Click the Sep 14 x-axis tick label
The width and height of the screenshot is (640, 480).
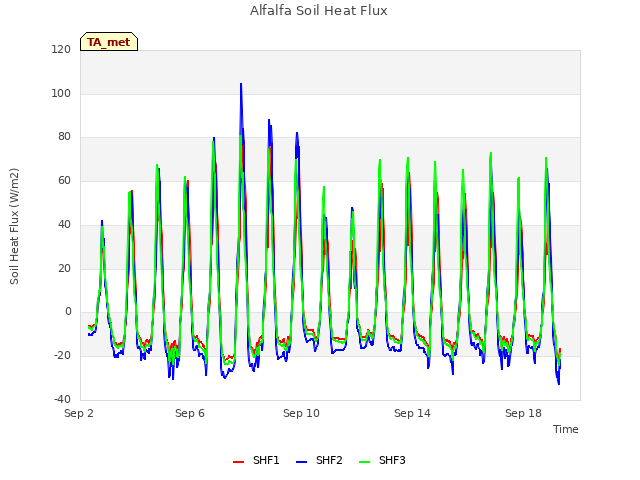pyautogui.click(x=412, y=413)
